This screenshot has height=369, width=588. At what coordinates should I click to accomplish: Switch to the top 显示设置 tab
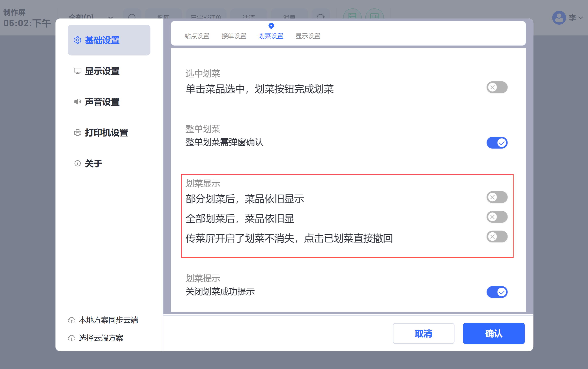(x=308, y=36)
